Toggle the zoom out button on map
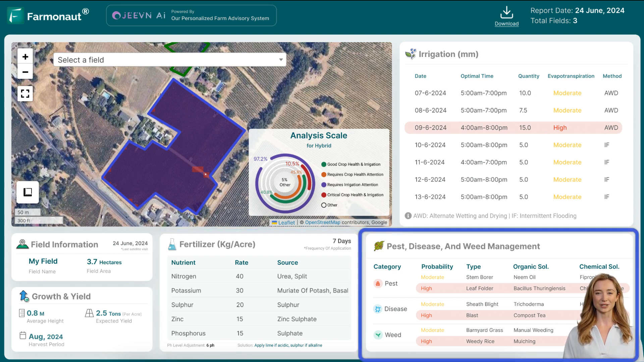 click(25, 72)
